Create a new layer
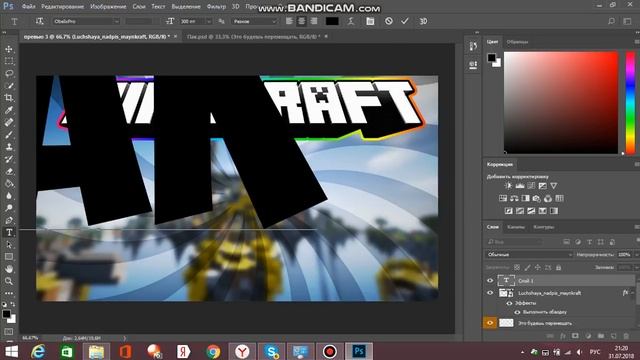The width and height of the screenshot is (640, 360). click(x=613, y=336)
